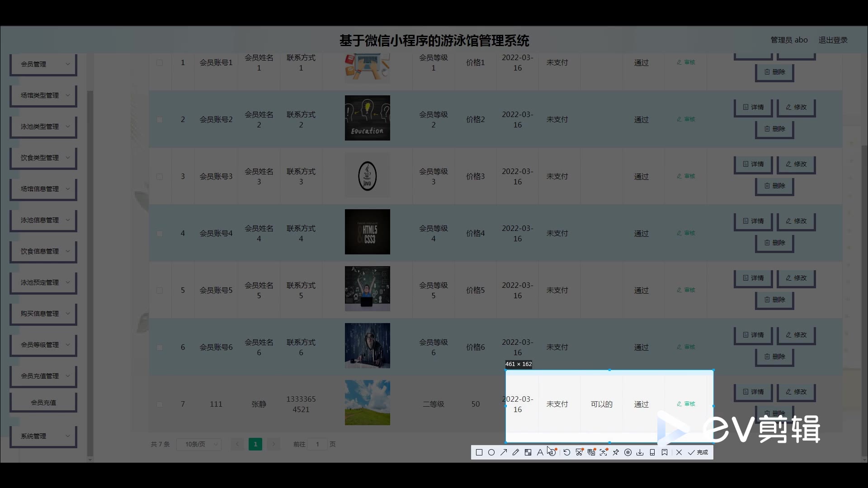868x488 pixels.
Task: Check the checkbox for row 7
Action: coord(160,404)
